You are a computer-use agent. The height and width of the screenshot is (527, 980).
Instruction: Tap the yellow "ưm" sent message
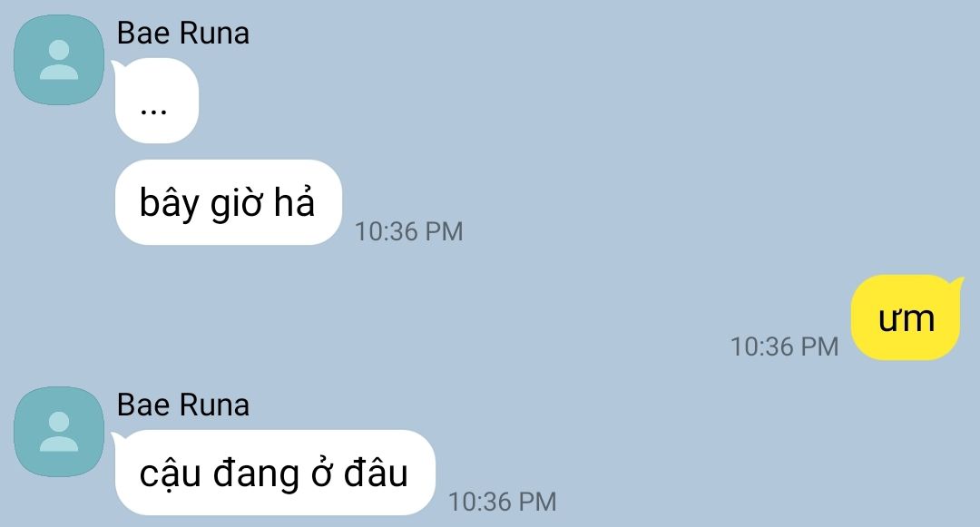pos(906,317)
